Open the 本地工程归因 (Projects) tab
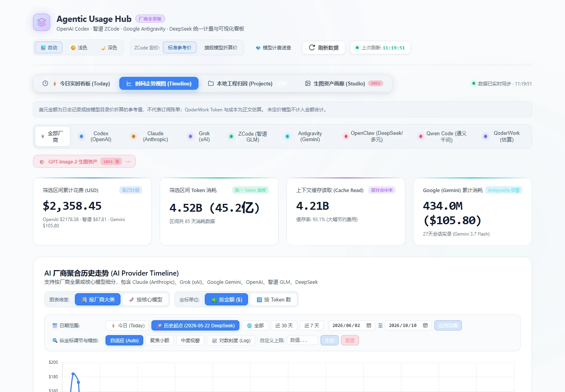565x392 pixels. tap(247, 83)
